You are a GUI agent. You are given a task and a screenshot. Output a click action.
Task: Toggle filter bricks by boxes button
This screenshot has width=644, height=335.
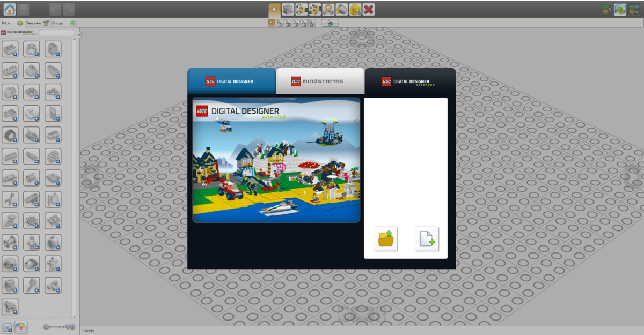[8, 326]
